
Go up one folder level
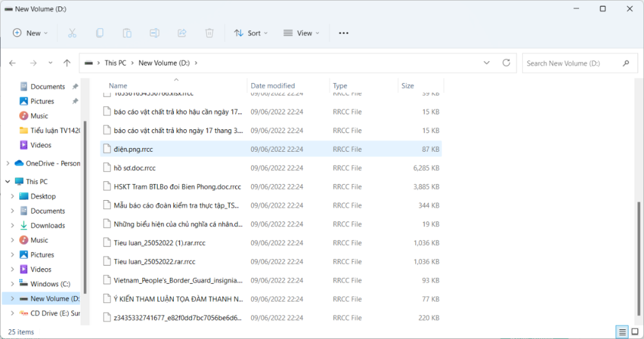click(x=67, y=63)
